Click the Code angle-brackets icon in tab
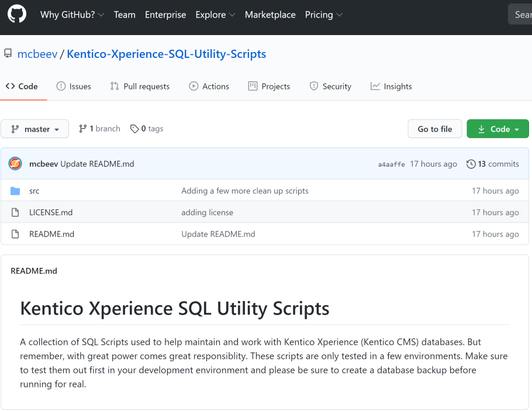Viewport: 532px width, 411px height. point(10,86)
